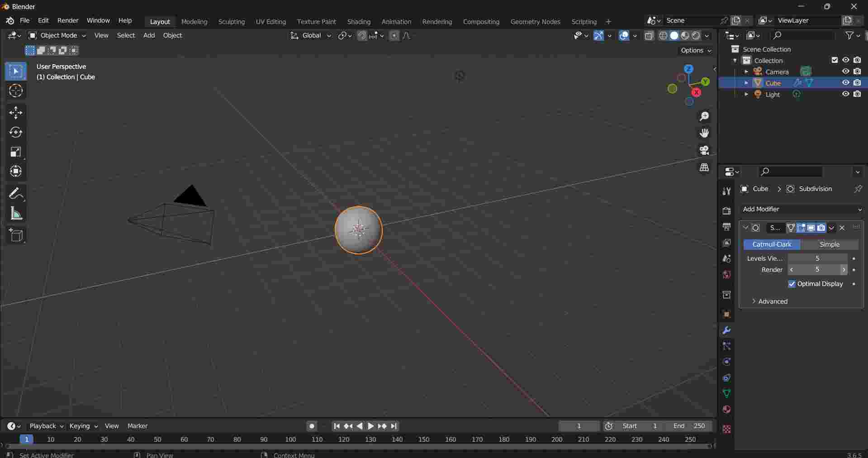Hide the Camera object in viewport
The image size is (868, 458).
coord(845,72)
